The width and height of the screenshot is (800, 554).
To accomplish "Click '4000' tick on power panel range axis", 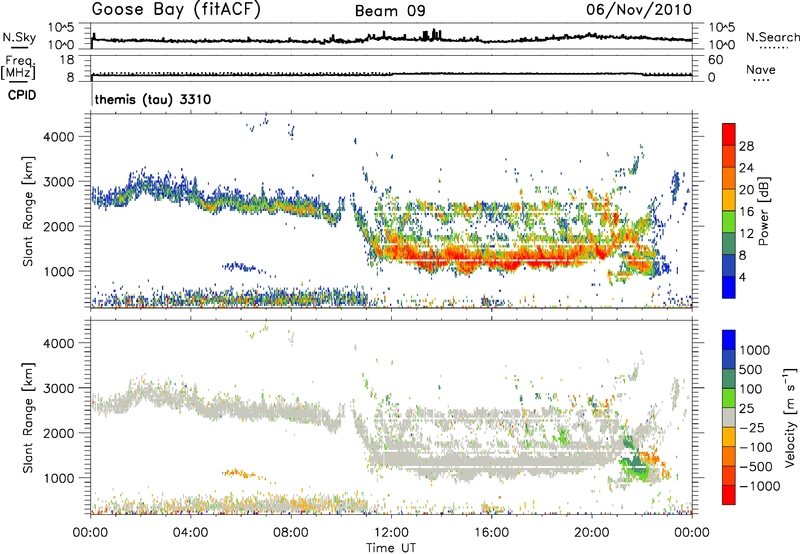I will pos(58,137).
